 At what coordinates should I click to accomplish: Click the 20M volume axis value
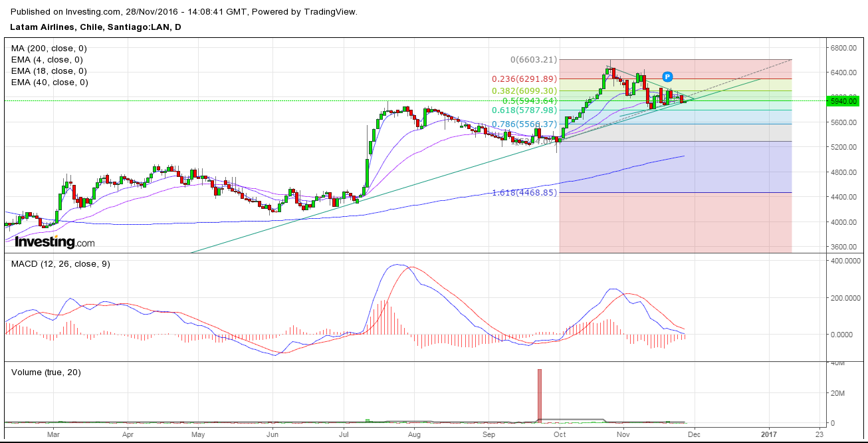click(837, 393)
